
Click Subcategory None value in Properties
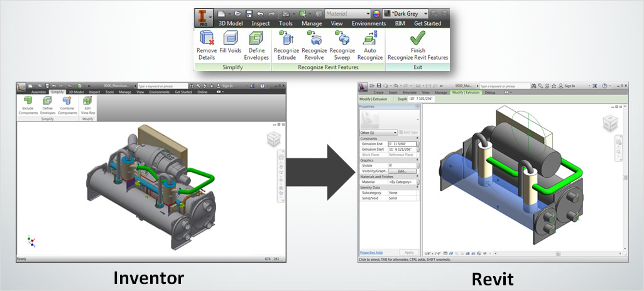pyautogui.click(x=403, y=192)
